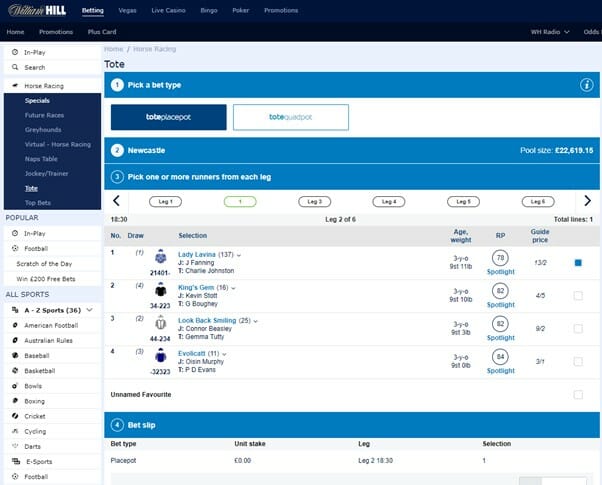Click the Australian Rules icon
Image resolution: width=602 pixels, height=485 pixels.
15,340
